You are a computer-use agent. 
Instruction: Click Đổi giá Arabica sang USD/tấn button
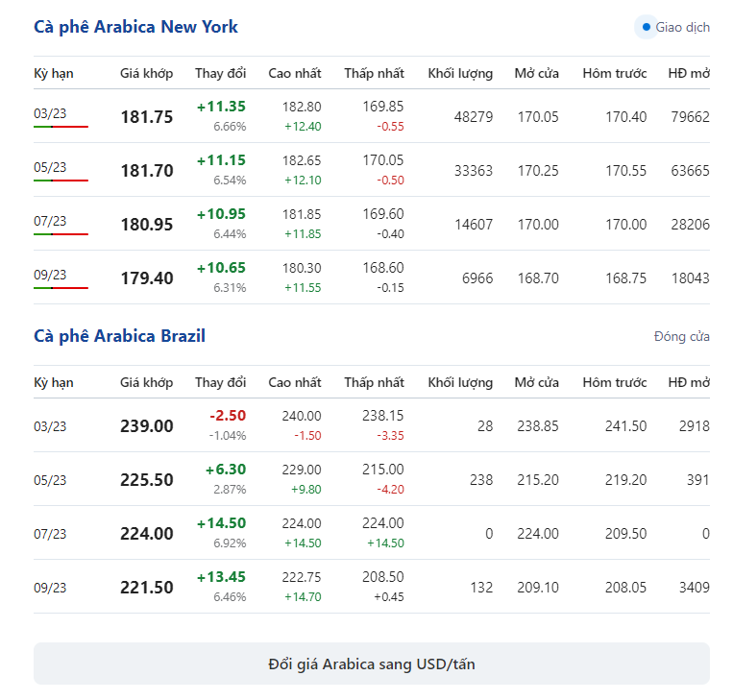click(x=372, y=664)
